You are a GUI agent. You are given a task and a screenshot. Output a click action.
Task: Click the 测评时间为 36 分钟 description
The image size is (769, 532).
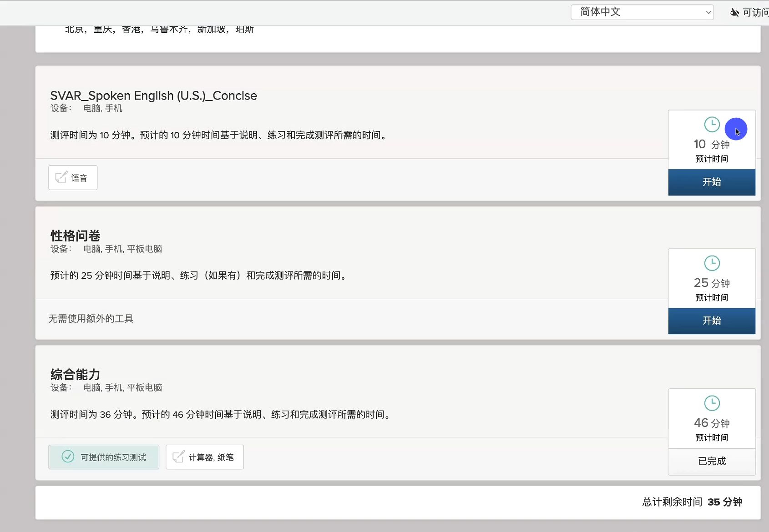[221, 415]
